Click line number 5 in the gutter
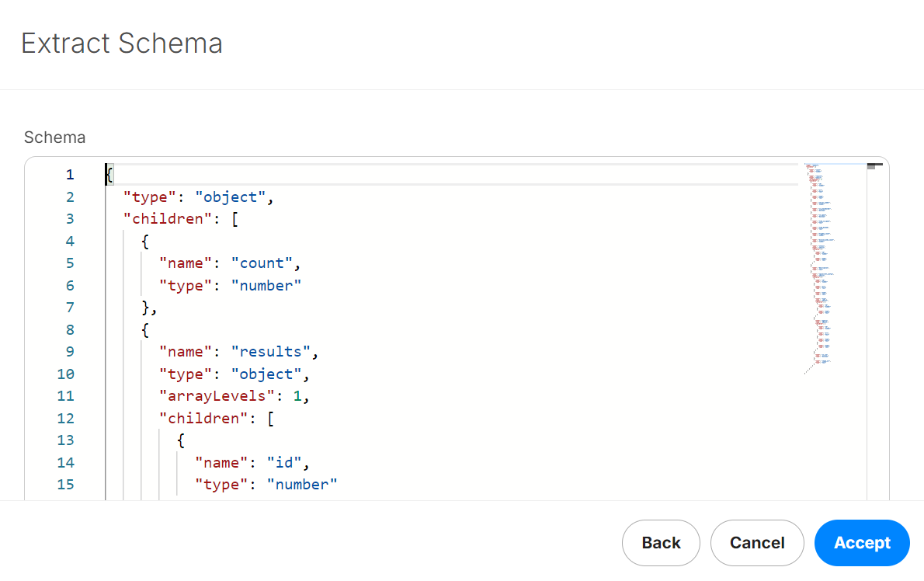 tap(70, 263)
